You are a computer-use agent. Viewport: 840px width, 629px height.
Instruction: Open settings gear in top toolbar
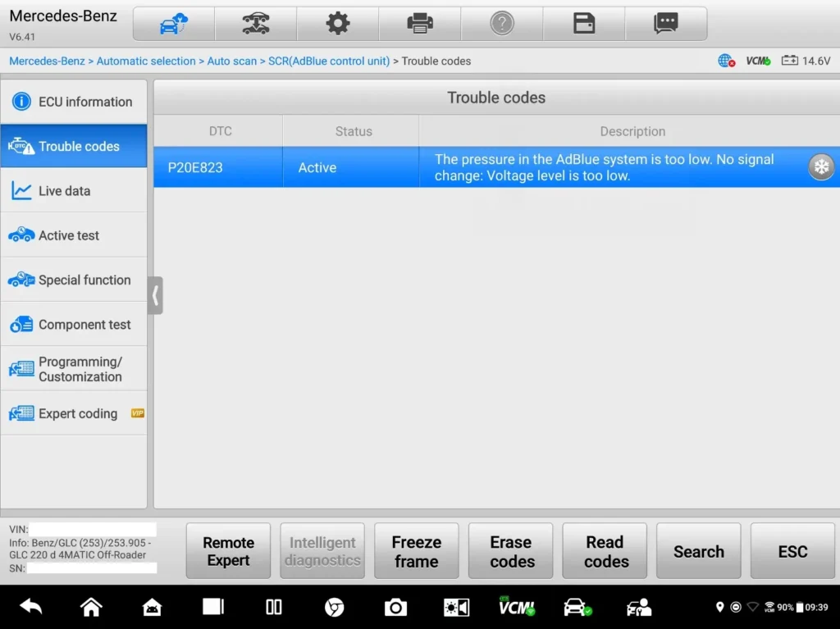pyautogui.click(x=337, y=24)
